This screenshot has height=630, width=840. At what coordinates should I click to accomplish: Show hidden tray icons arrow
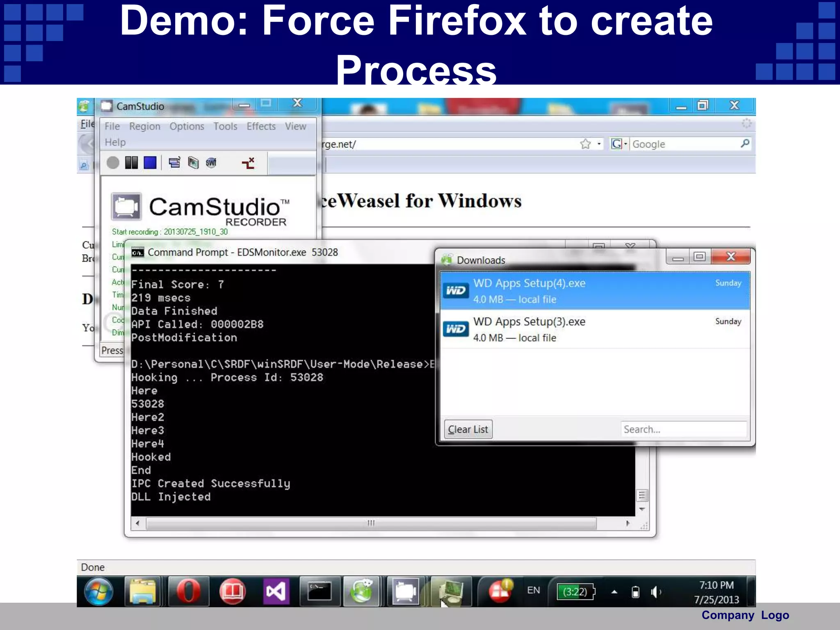point(614,591)
